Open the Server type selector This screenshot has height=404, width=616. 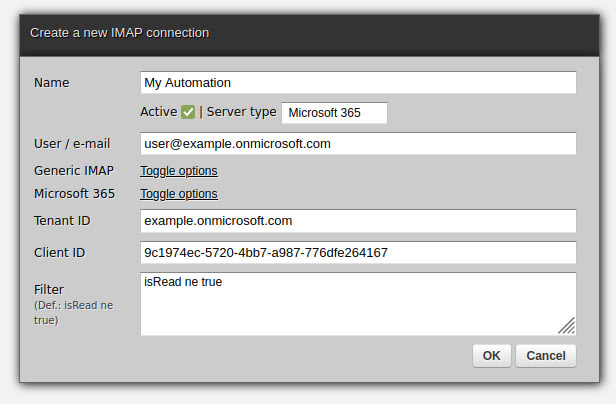334,113
